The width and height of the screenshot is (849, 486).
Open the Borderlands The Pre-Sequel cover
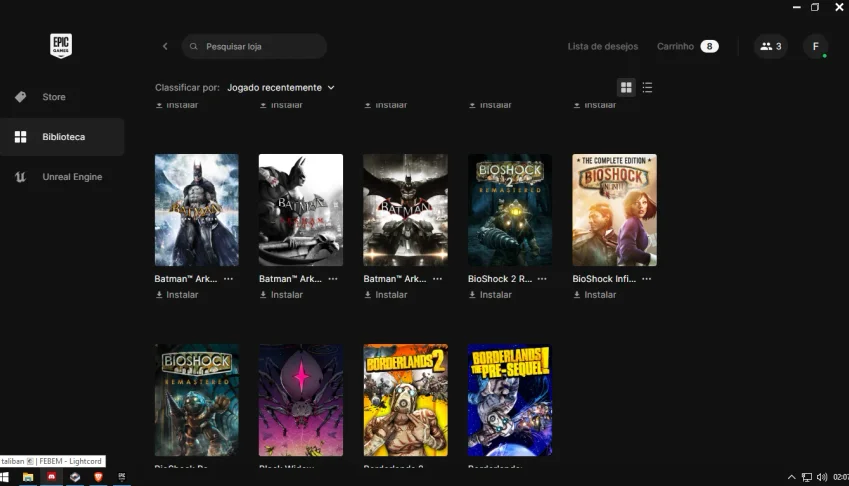click(x=510, y=400)
